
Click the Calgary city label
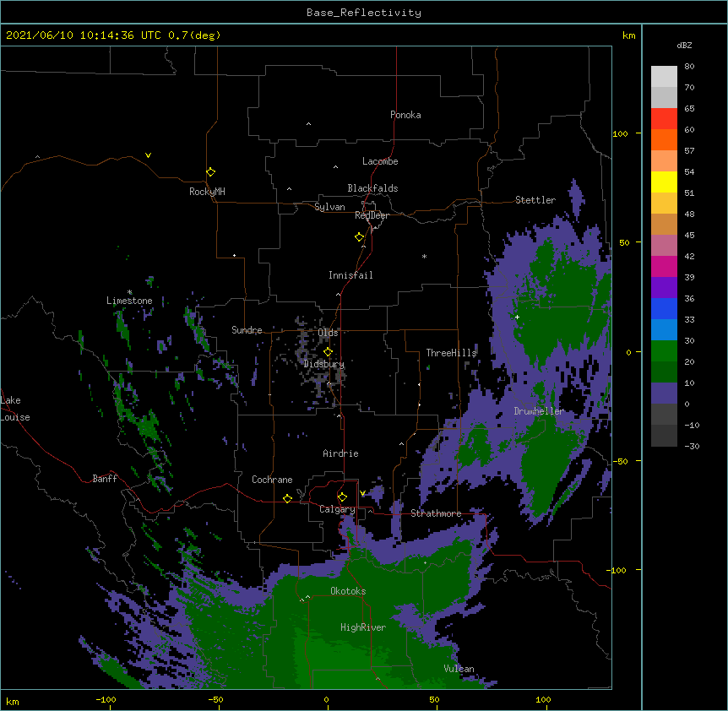coord(337,509)
